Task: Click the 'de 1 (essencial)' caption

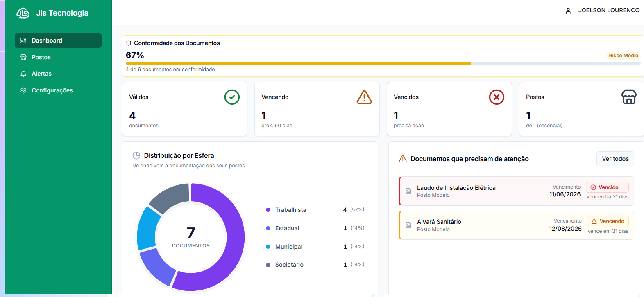Action: [544, 126]
